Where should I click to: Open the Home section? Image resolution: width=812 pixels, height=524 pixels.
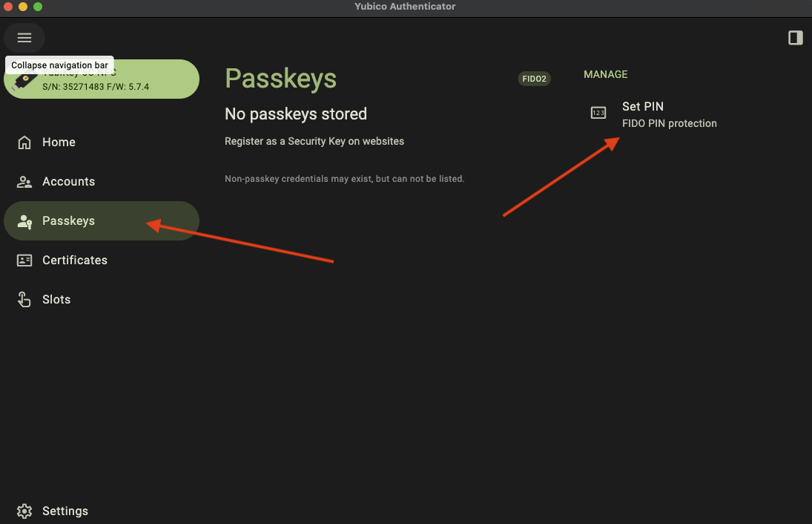(102, 142)
